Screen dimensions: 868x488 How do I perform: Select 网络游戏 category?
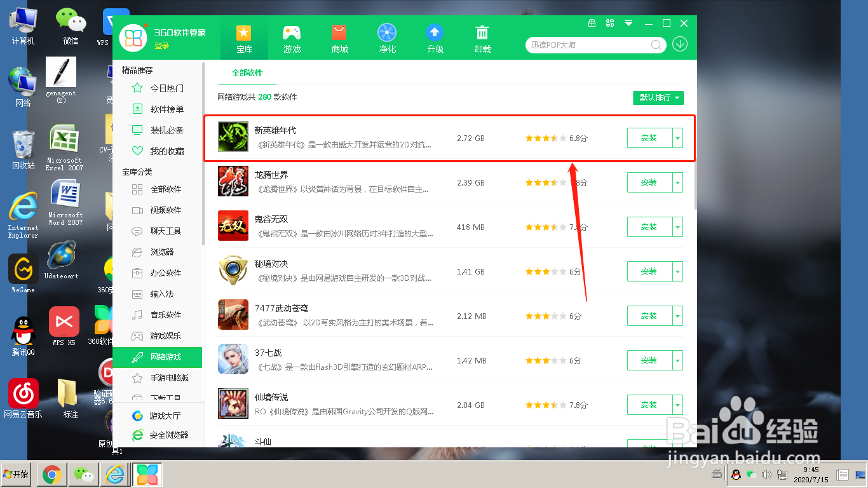click(x=158, y=357)
